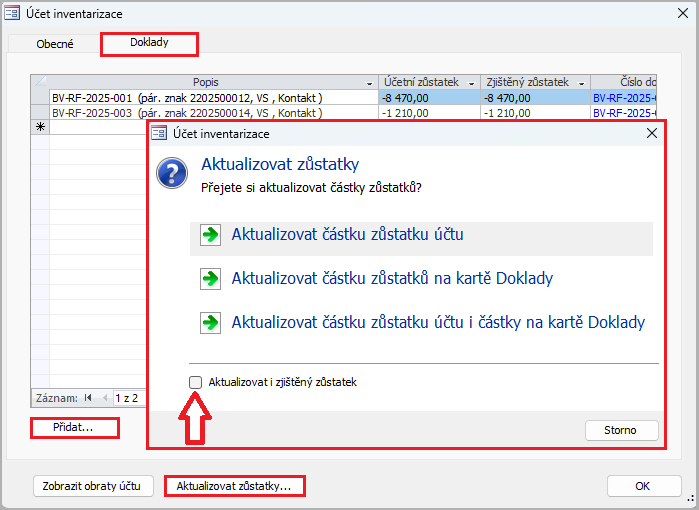Click the grid select-all corner cell

point(40,82)
